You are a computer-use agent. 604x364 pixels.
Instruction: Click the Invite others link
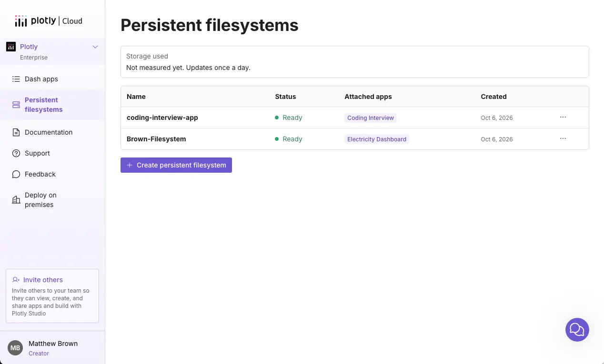tap(43, 280)
